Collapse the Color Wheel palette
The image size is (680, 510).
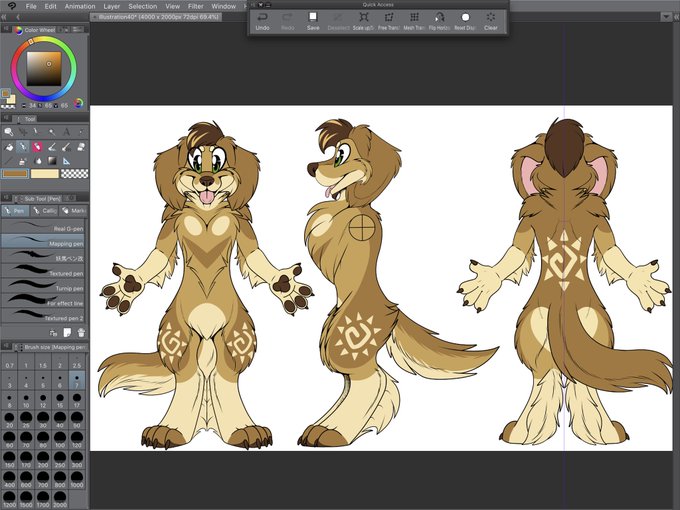pyautogui.click(x=6, y=29)
